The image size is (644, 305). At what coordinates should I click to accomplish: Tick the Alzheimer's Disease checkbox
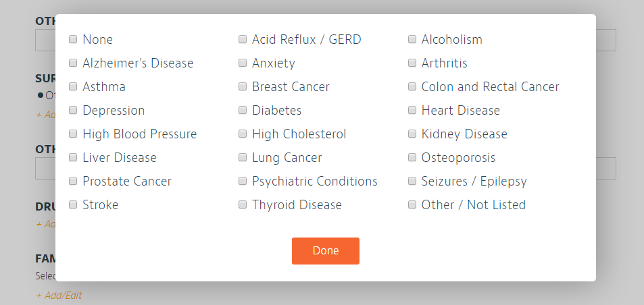pos(73,63)
